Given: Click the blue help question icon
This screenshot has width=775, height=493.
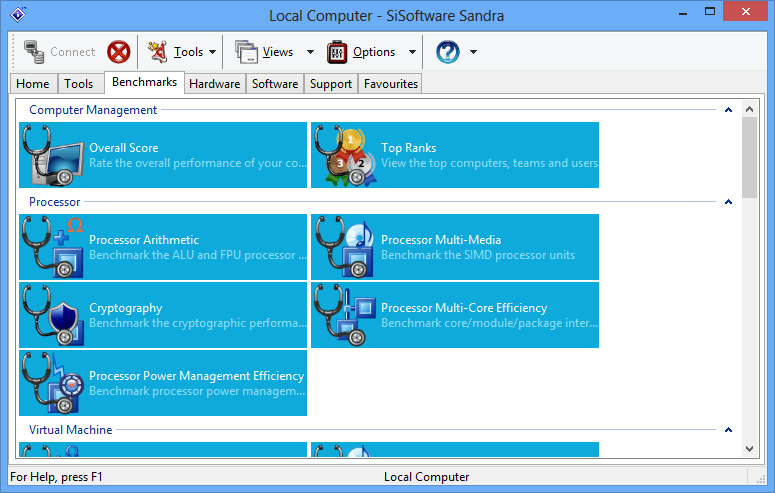Looking at the screenshot, I should point(448,52).
